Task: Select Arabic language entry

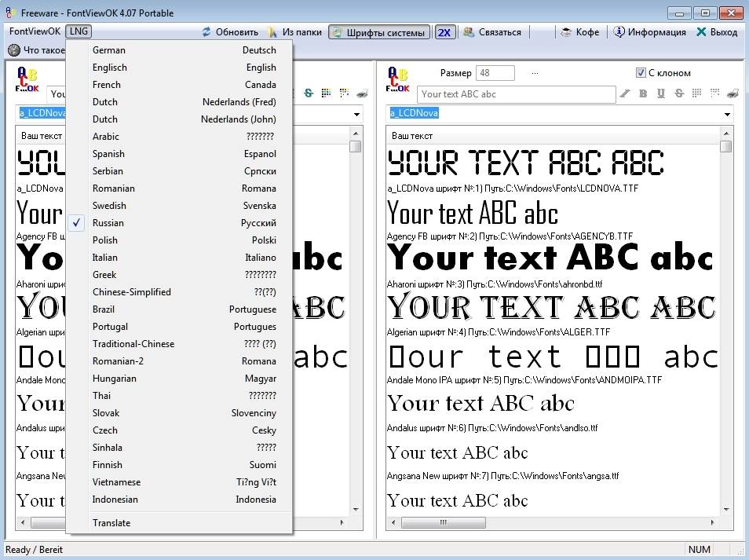Action: click(180, 136)
